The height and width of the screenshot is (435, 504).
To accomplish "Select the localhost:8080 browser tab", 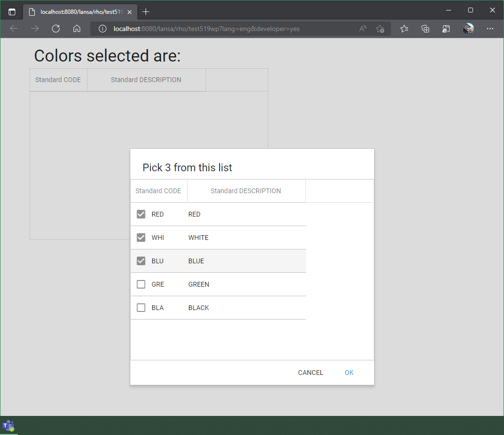I will [80, 12].
